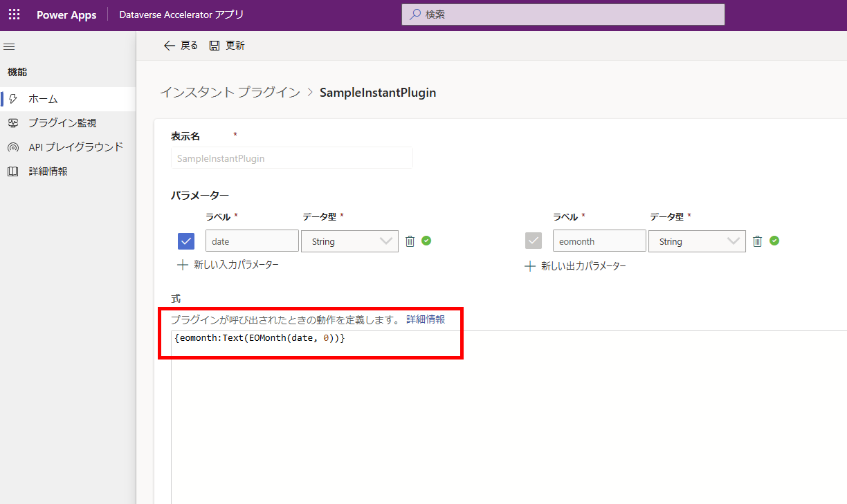Click the ホーム lightning icon

pos(13,99)
